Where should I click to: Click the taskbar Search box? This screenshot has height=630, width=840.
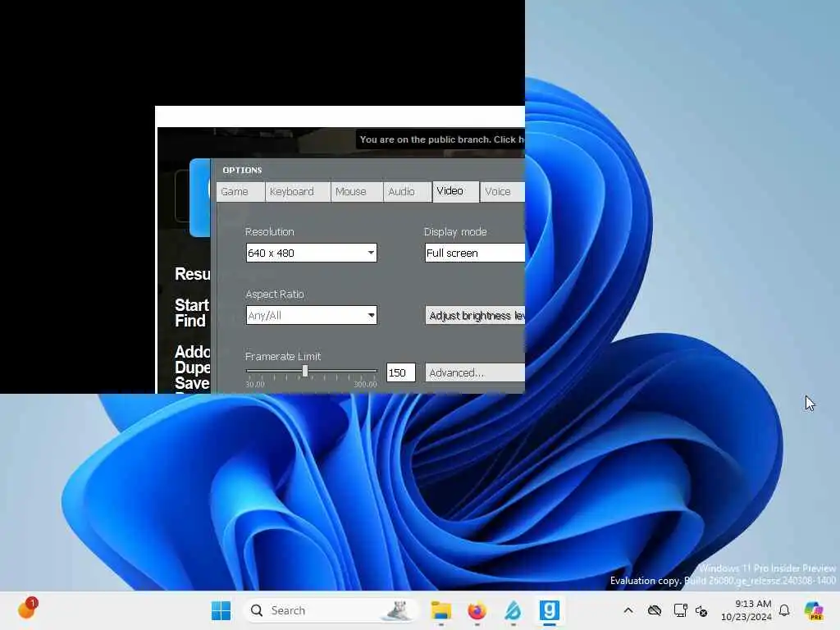pyautogui.click(x=331, y=610)
